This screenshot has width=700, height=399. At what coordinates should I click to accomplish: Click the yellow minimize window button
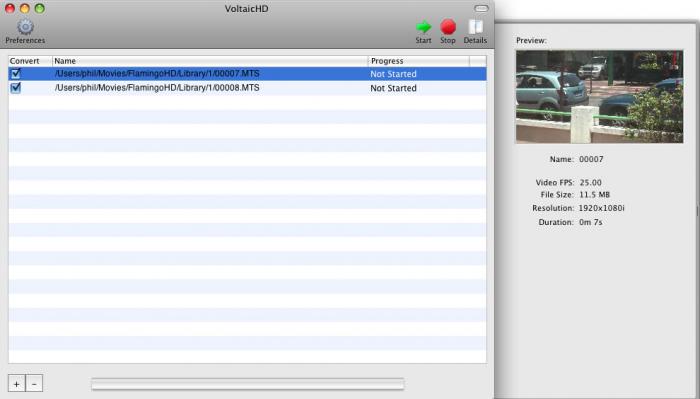point(25,8)
